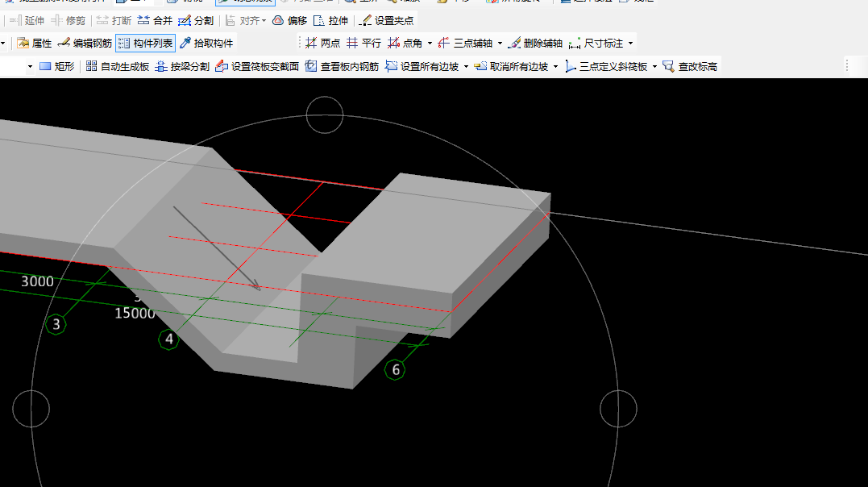Click 三点辅轴 three-point auxiliary axis
This screenshot has width=868, height=487.
[x=465, y=44]
